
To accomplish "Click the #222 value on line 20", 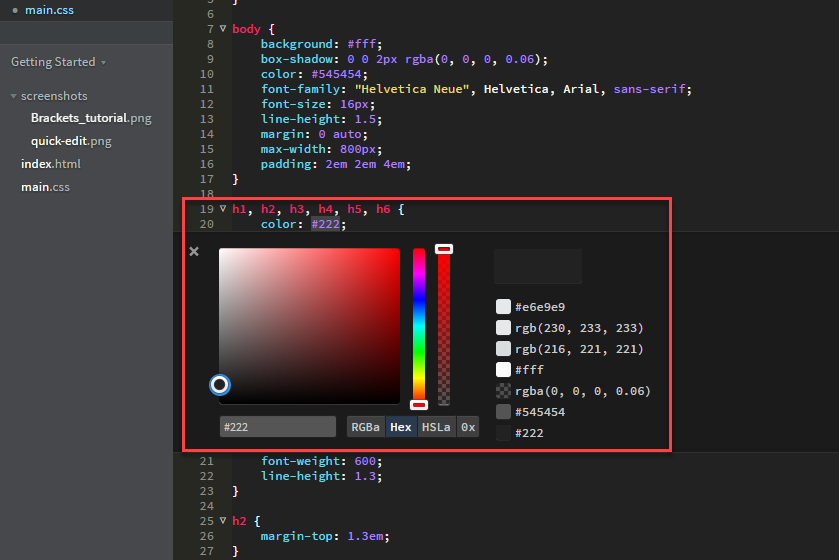I will (x=325, y=224).
